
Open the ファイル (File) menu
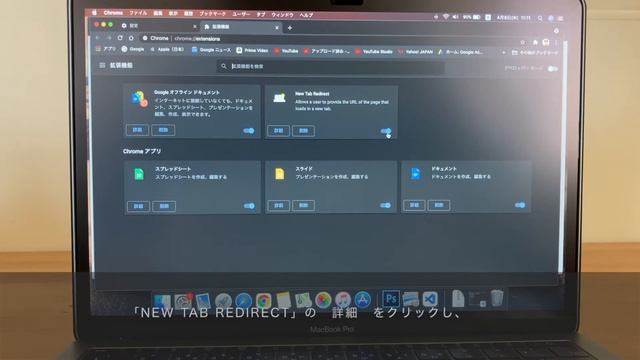click(x=138, y=13)
